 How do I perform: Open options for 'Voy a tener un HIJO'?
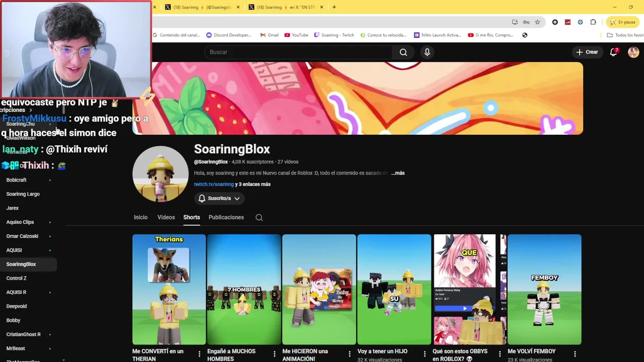(425, 354)
